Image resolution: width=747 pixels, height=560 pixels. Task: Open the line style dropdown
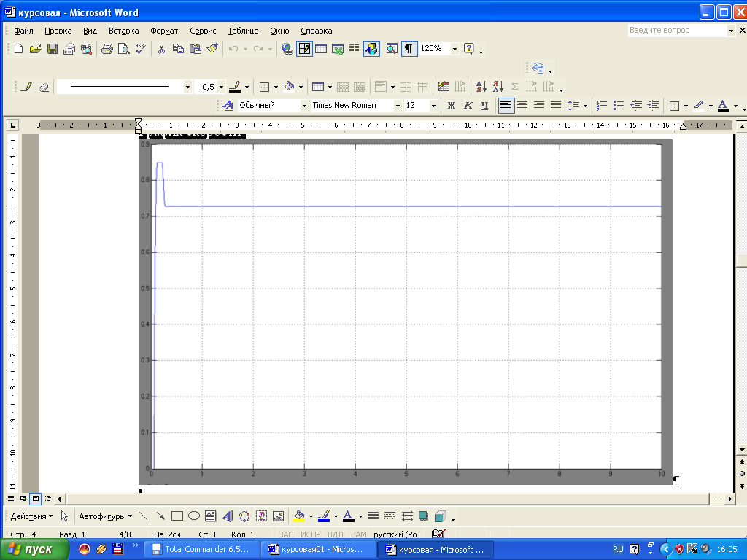tap(187, 87)
